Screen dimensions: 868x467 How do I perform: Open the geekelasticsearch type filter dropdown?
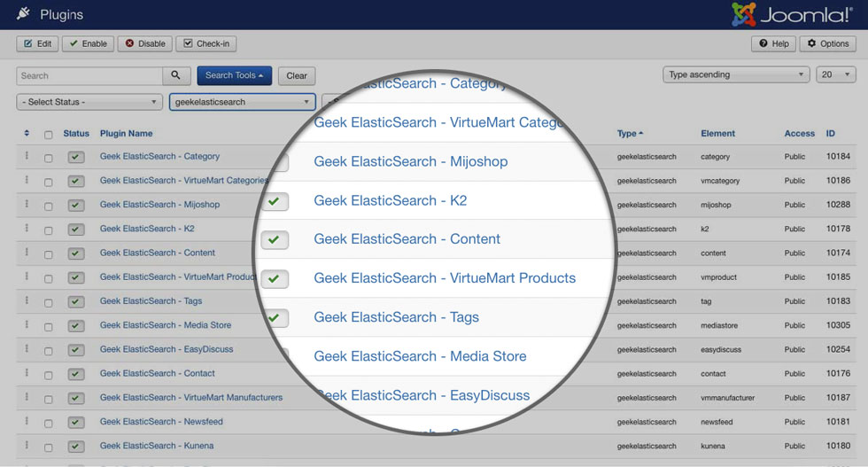[x=243, y=102]
